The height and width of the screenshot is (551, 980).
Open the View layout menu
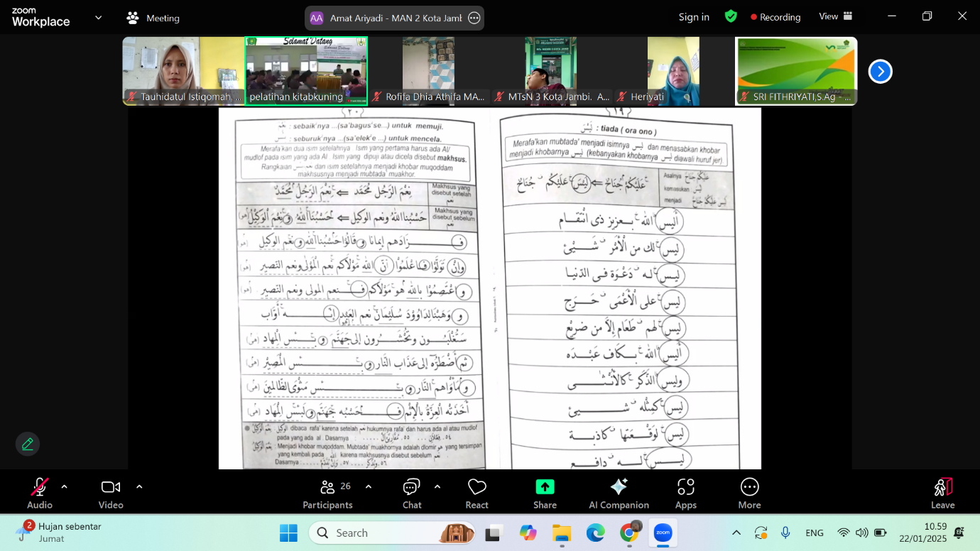tap(835, 16)
